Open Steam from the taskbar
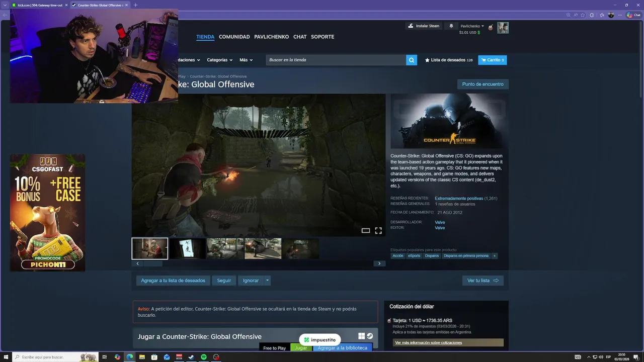 (191, 357)
